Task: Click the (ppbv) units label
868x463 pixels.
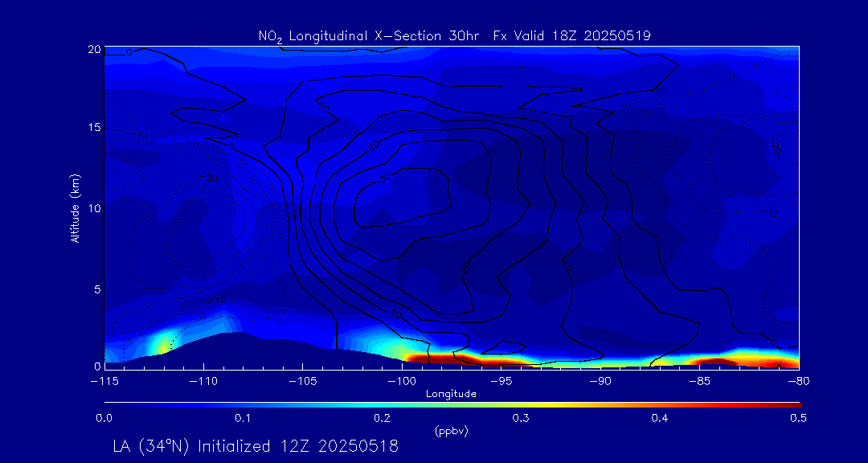Action: pyautogui.click(x=451, y=432)
